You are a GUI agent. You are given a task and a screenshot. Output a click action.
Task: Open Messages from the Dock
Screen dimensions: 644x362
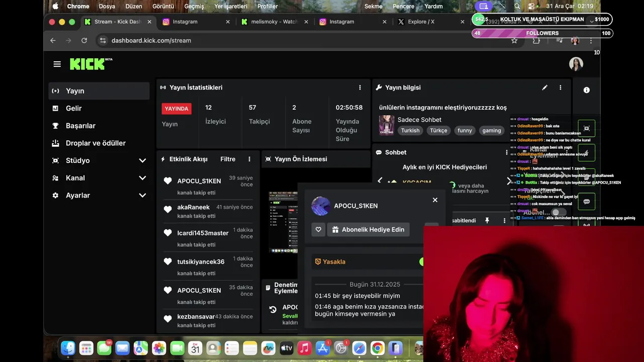coord(104,348)
